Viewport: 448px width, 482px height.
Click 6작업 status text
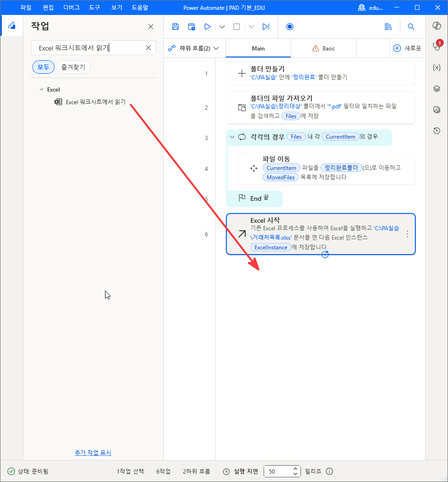coord(163,471)
